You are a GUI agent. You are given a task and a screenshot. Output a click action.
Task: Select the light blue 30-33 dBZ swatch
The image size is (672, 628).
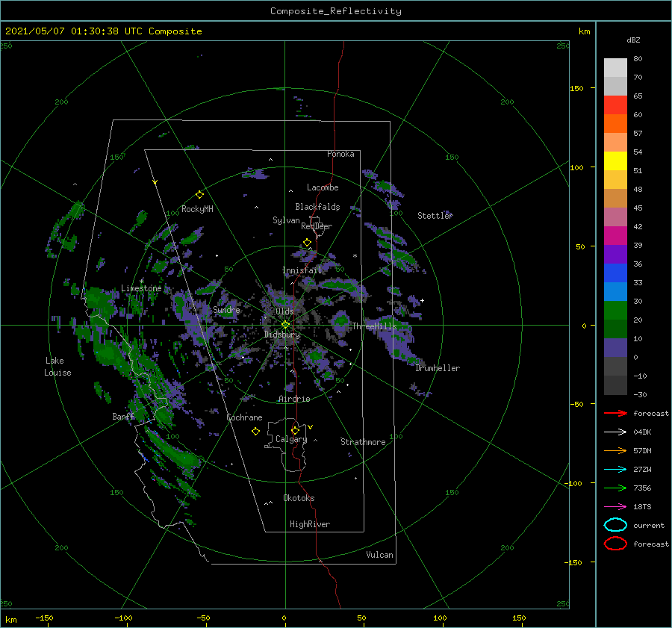pos(615,292)
